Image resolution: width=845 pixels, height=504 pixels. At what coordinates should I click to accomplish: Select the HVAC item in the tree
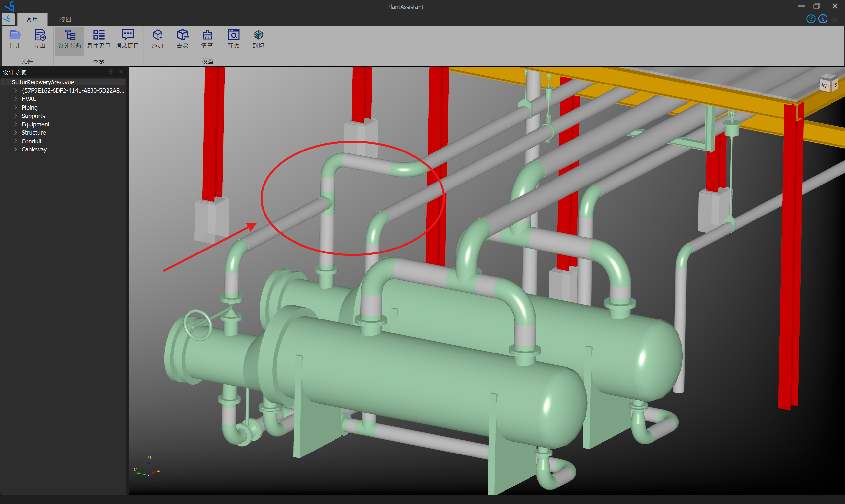click(29, 98)
